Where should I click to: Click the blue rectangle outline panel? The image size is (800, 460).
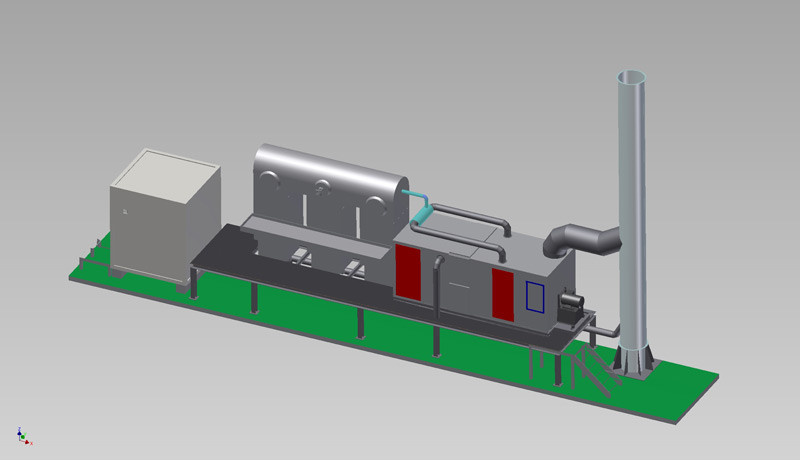coord(535,298)
